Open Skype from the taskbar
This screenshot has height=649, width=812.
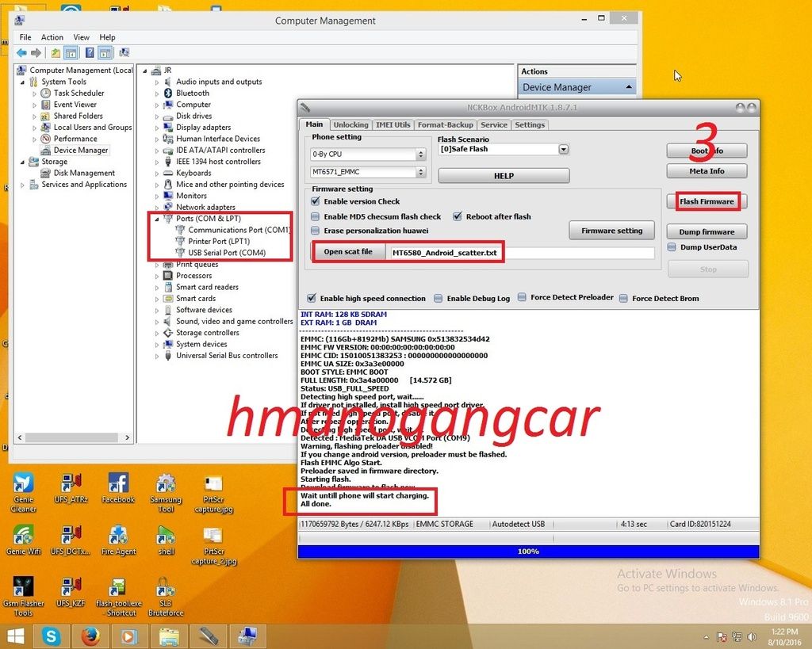52,636
